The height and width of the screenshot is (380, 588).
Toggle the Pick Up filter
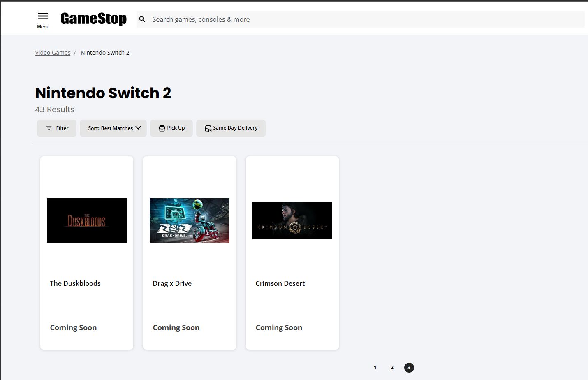point(171,128)
